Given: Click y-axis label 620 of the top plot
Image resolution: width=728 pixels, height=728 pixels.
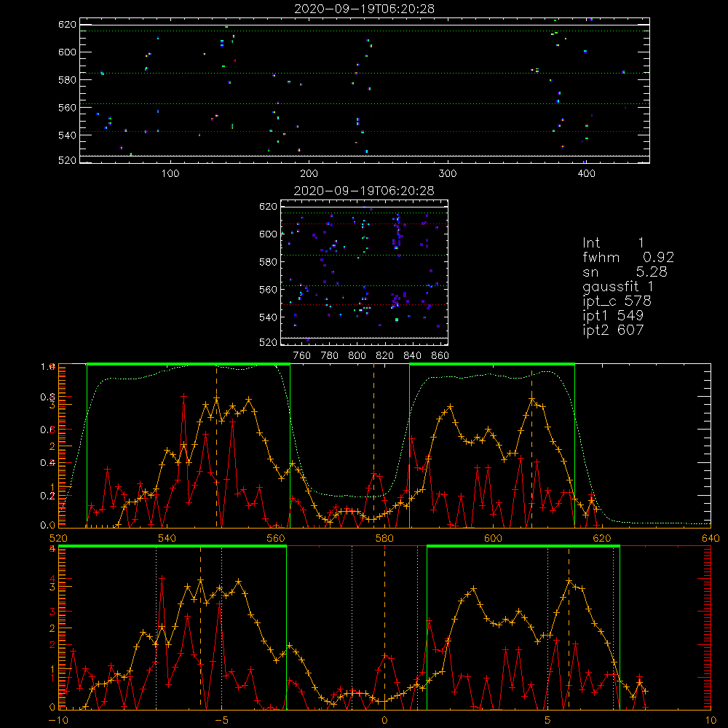Looking at the screenshot, I should tap(67, 24).
